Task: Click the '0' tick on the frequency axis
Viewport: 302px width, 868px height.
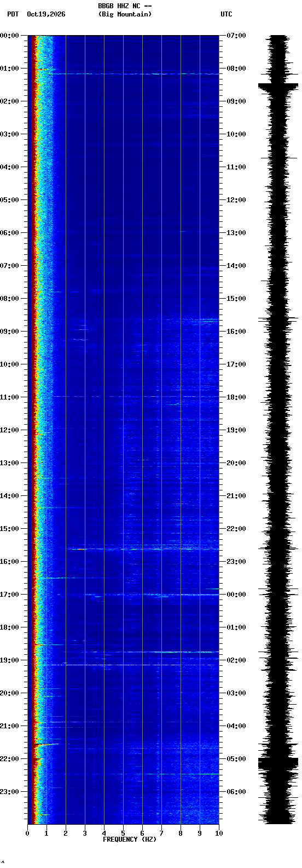Action: pyautogui.click(x=27, y=833)
